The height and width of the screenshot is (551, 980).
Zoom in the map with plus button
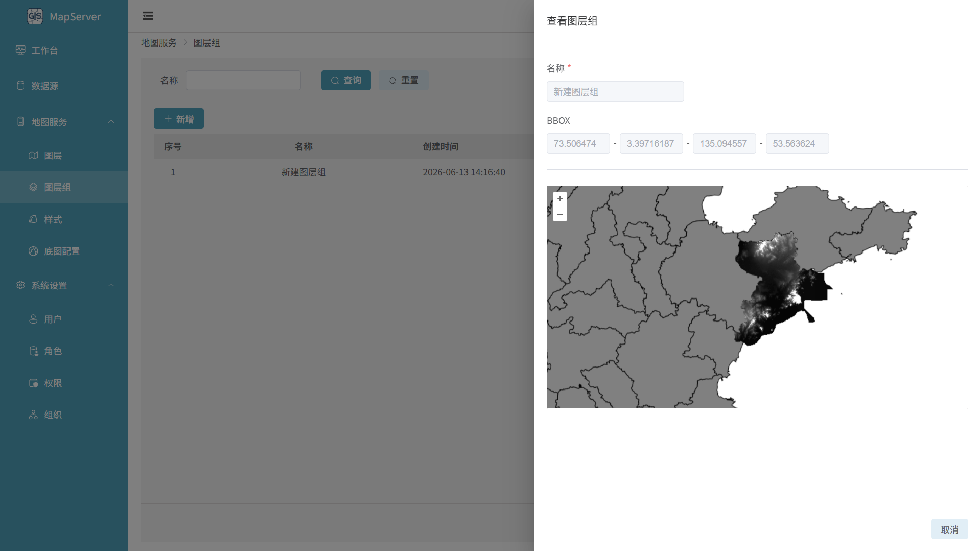[x=560, y=199]
